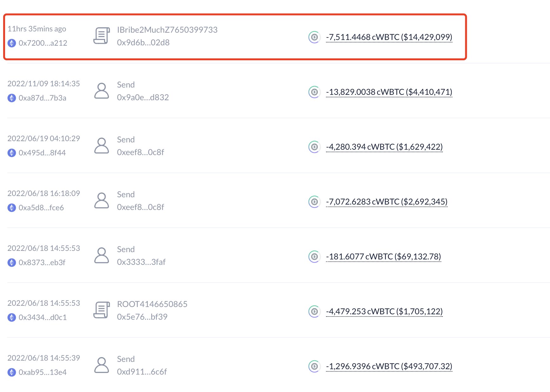The width and height of the screenshot is (550, 392).
Task: Click the cWBTC token icon for -181.6077
Action: tap(314, 257)
